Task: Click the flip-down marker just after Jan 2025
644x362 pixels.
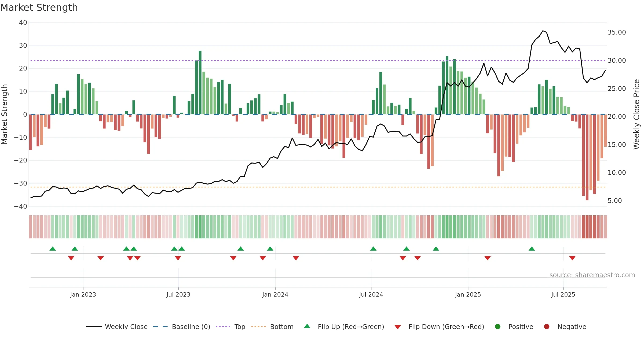Action: (488, 258)
